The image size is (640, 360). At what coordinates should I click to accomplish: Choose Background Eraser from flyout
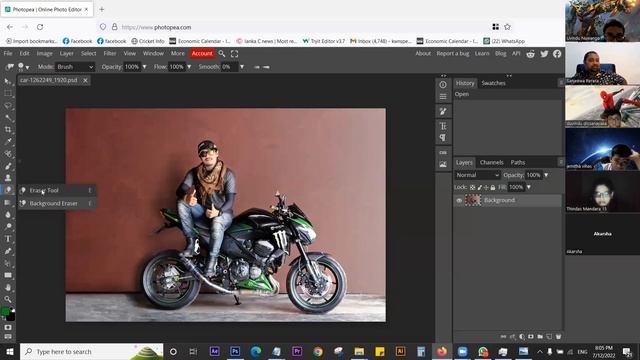pos(57,203)
